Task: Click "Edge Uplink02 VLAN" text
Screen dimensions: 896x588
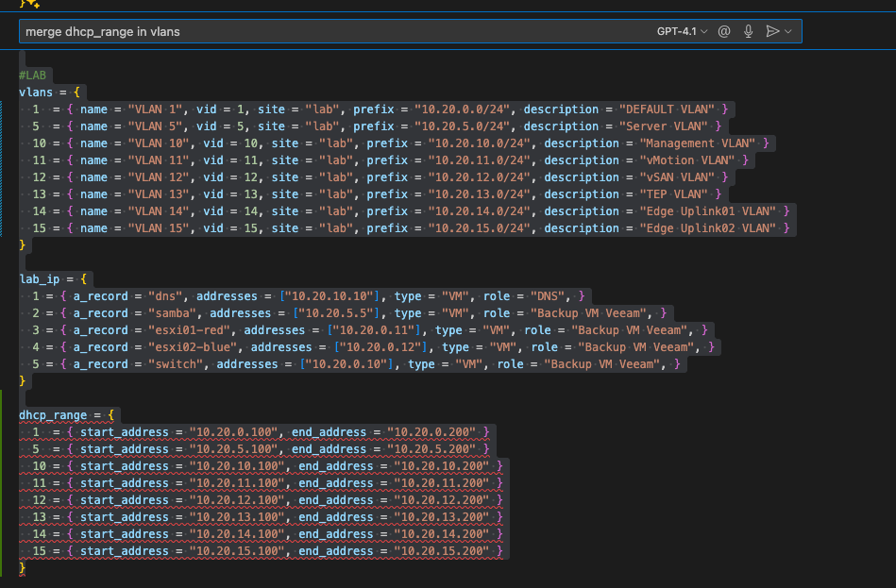Action: tap(708, 228)
